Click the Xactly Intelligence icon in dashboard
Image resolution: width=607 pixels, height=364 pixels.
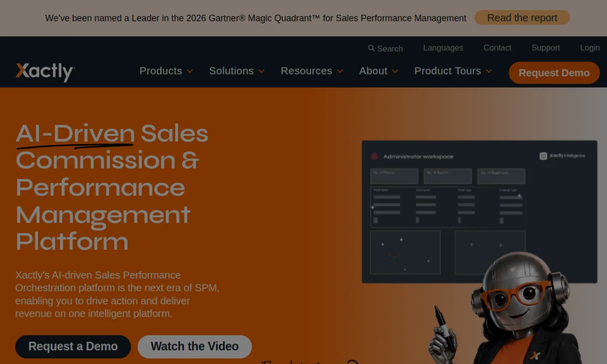(x=543, y=156)
